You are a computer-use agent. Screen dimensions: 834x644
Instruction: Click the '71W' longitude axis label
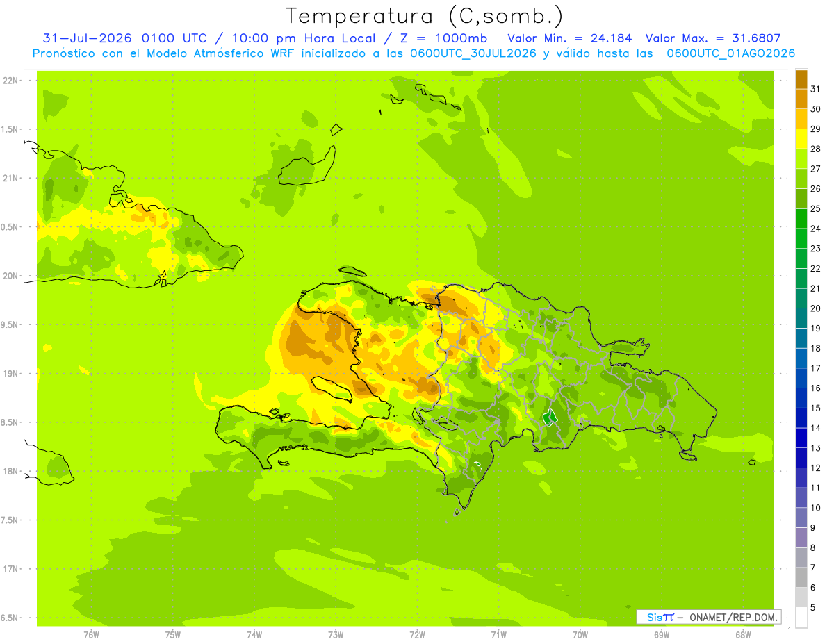[x=498, y=634]
